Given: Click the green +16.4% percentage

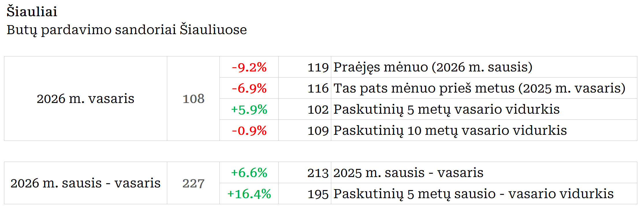Looking at the screenshot, I should (249, 194).
